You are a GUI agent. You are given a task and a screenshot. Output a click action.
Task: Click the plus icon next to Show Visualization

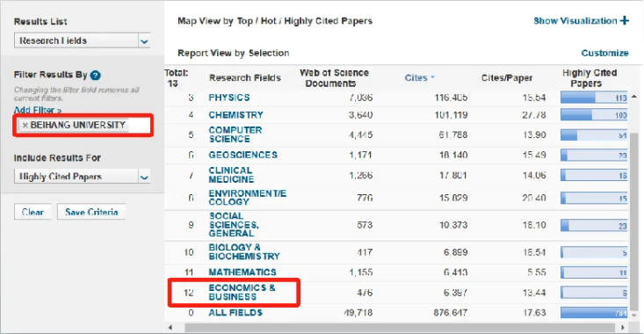pyautogui.click(x=625, y=20)
